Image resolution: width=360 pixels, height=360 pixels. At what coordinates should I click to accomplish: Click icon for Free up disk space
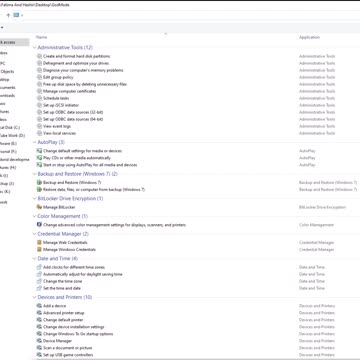39,84
